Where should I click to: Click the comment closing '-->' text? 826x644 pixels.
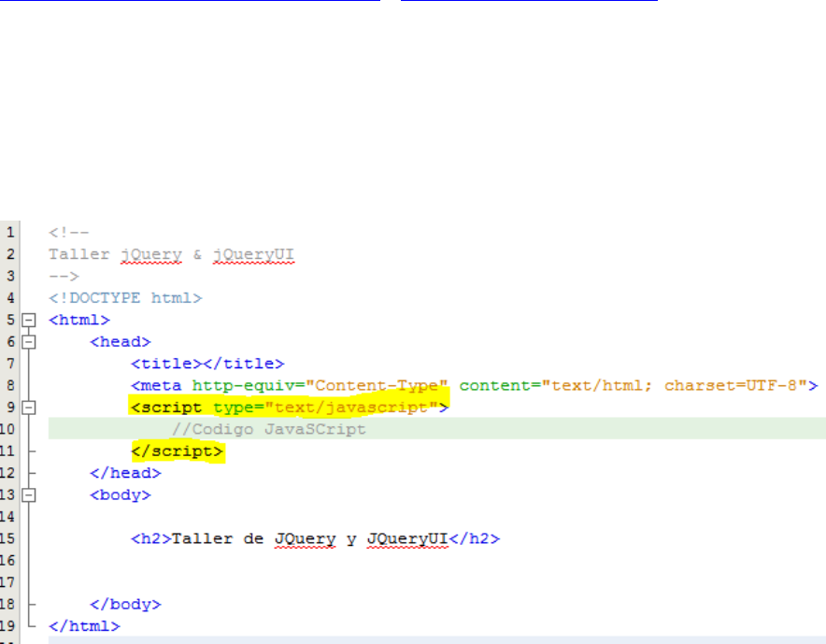point(64,276)
